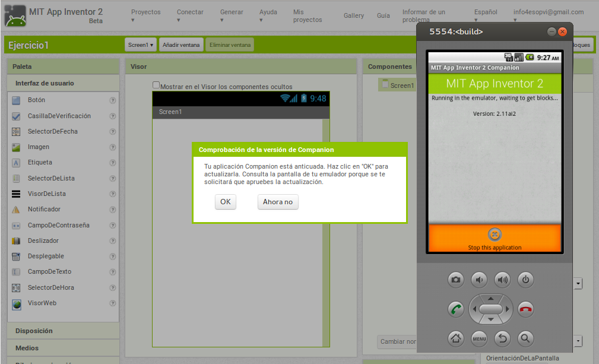Open the Conectar menu
This screenshot has height=364, width=599.
click(x=190, y=15)
